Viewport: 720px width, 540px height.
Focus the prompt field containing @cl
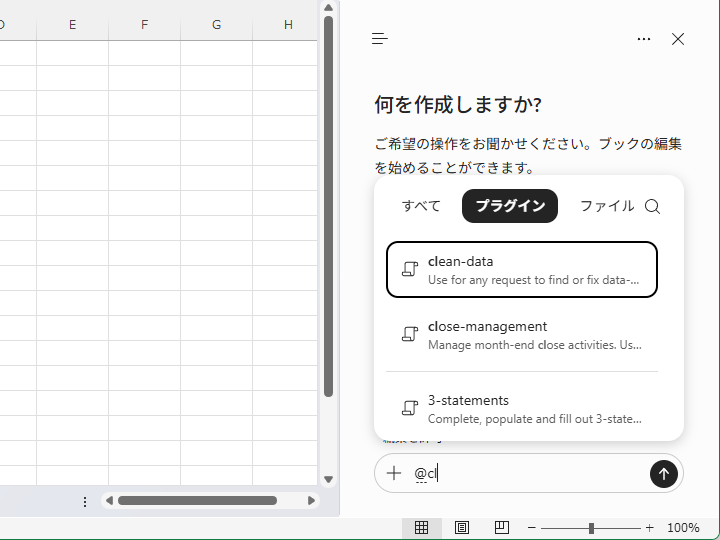coord(528,473)
